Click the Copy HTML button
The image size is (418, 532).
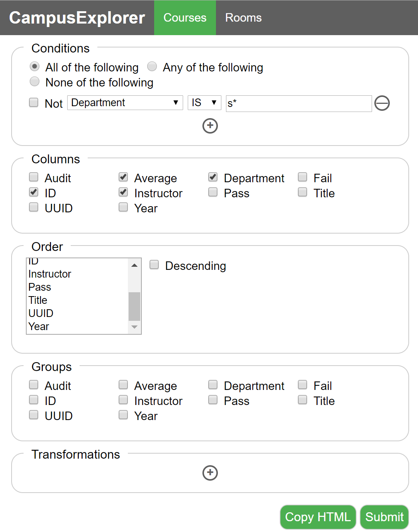pos(318,517)
